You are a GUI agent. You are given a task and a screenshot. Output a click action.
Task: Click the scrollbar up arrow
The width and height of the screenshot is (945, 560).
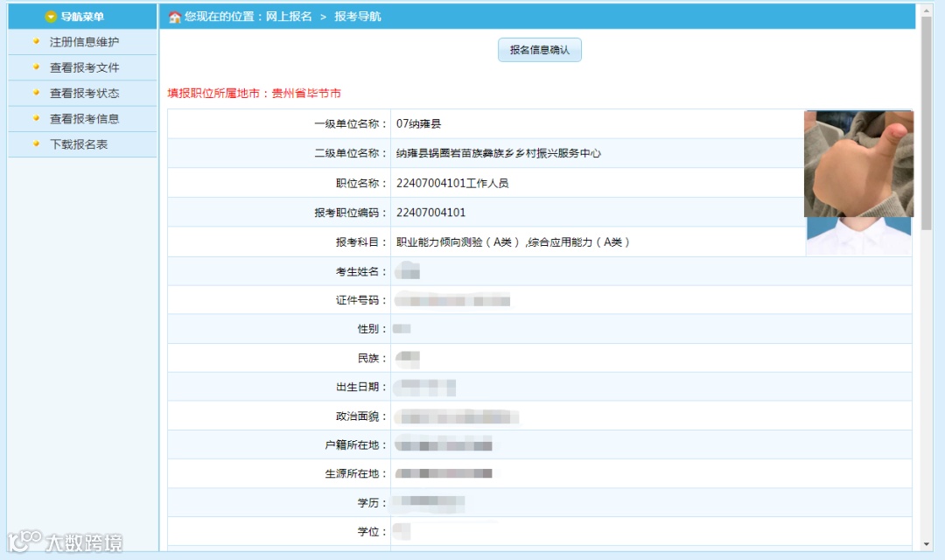pyautogui.click(x=927, y=10)
